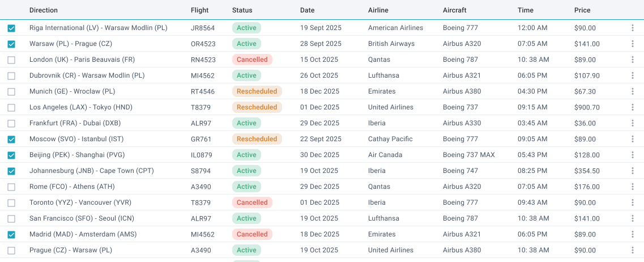Open more options for Moscow - Istanbul row
Viewport: 644px width, 262px height.
click(633, 139)
